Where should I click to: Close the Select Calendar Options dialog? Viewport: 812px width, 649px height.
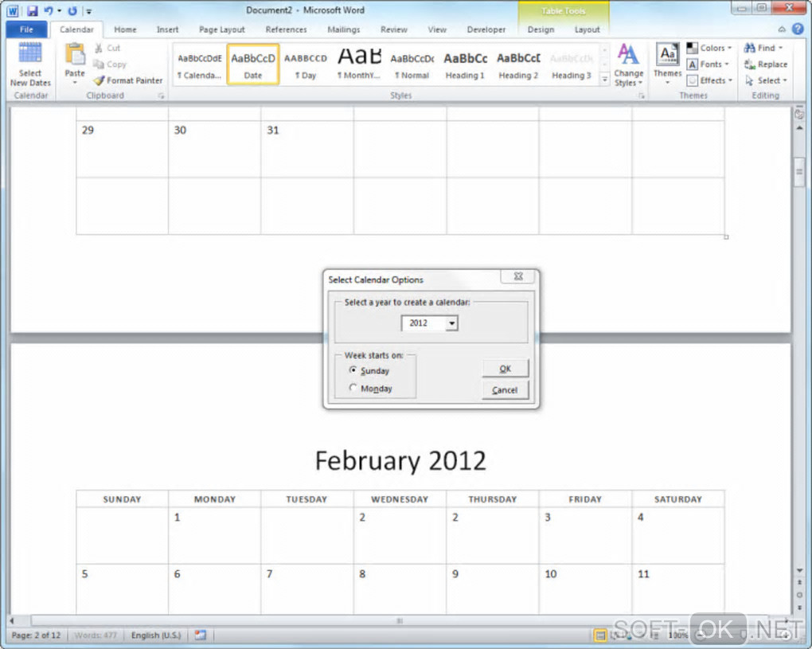coord(518,276)
